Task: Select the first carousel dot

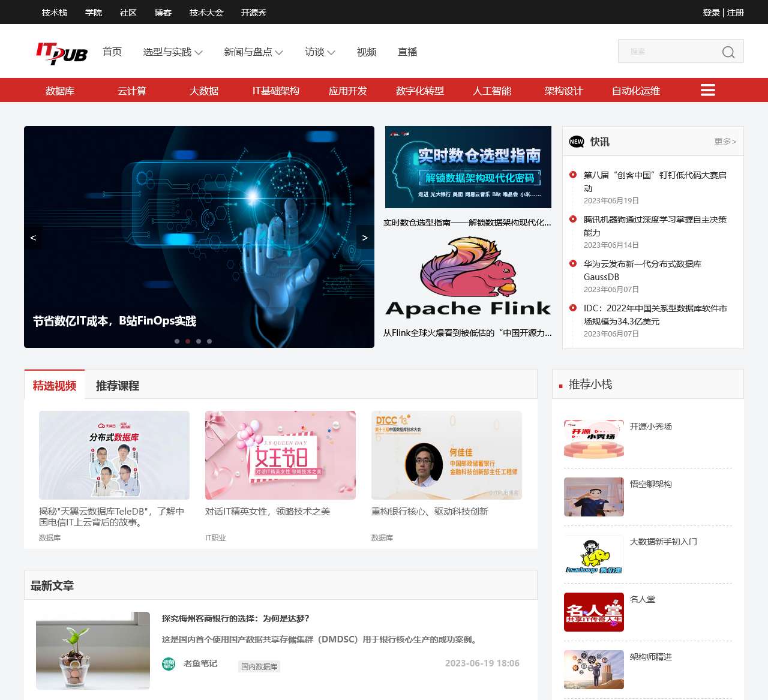Action: (x=177, y=341)
